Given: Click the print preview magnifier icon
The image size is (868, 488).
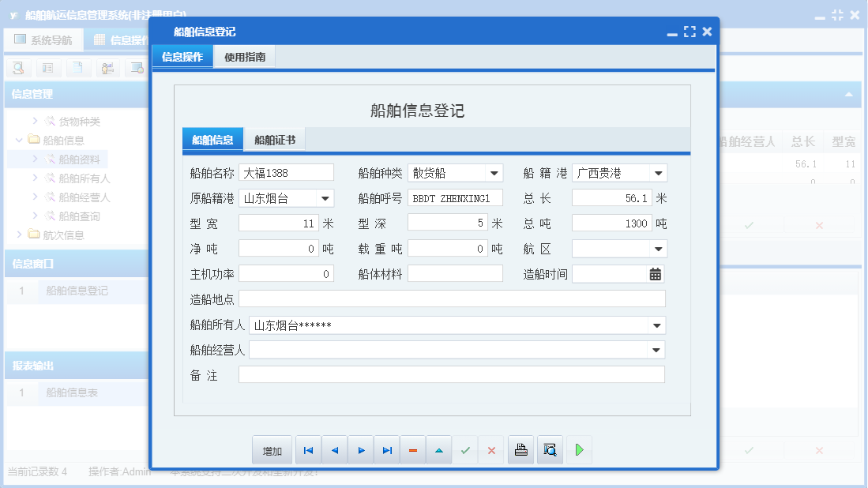Looking at the screenshot, I should pos(550,449).
